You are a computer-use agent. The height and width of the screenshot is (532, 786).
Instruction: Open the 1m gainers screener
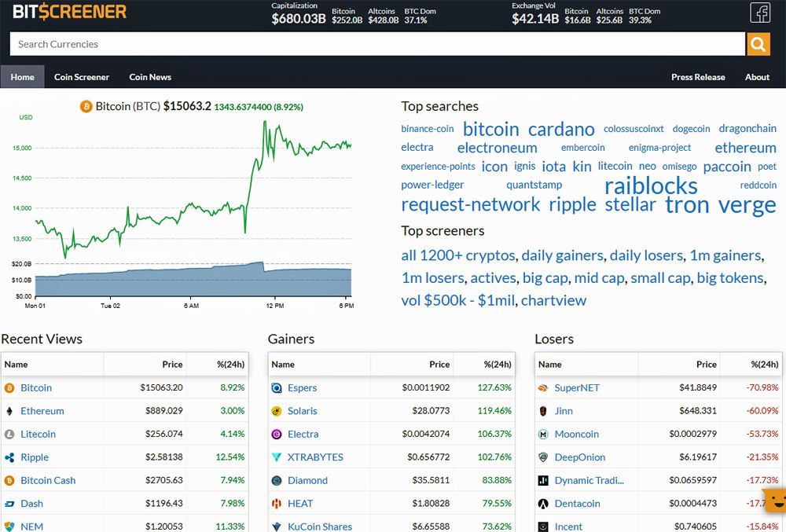[725, 255]
